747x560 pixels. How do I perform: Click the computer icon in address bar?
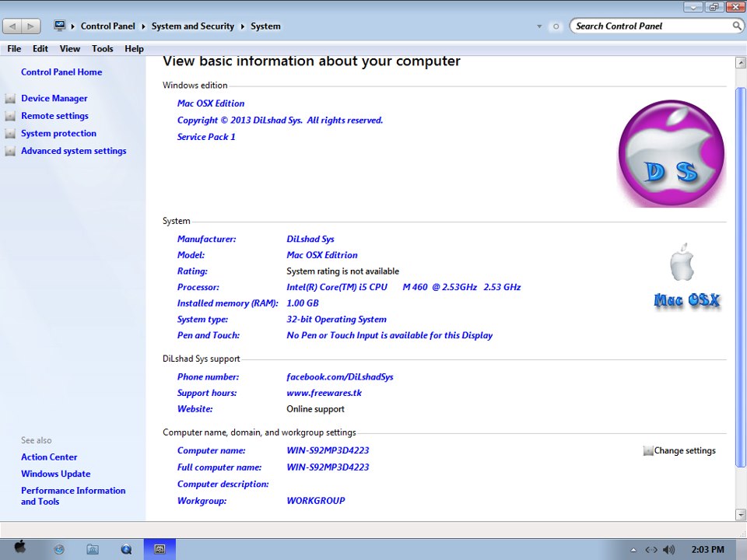[x=60, y=26]
